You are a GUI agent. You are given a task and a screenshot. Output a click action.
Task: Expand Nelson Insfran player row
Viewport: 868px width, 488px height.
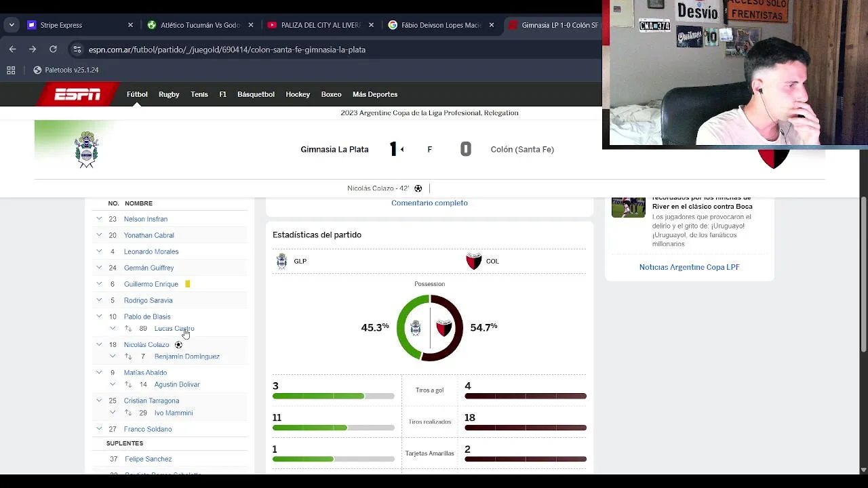[99, 219]
